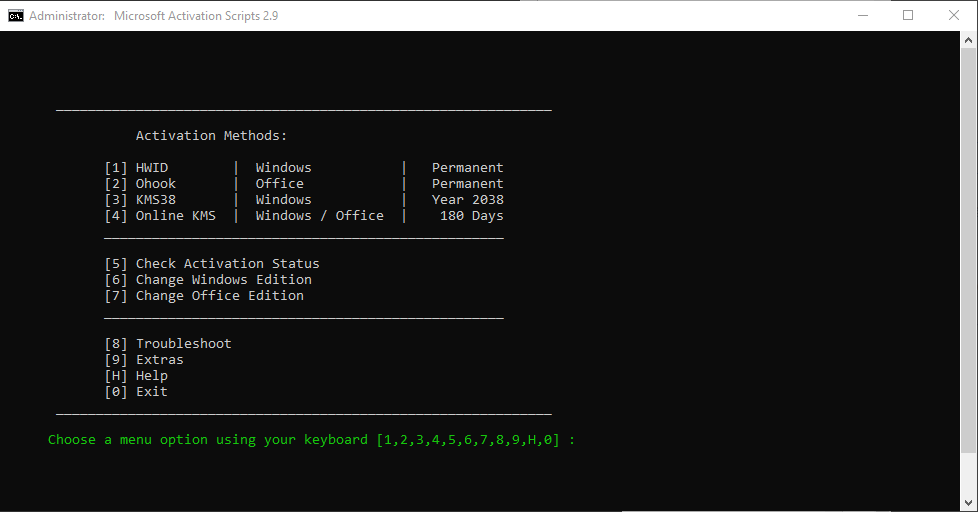Click the [1] HWID menu entry
Viewport: 978px width, 512px height.
150,168
